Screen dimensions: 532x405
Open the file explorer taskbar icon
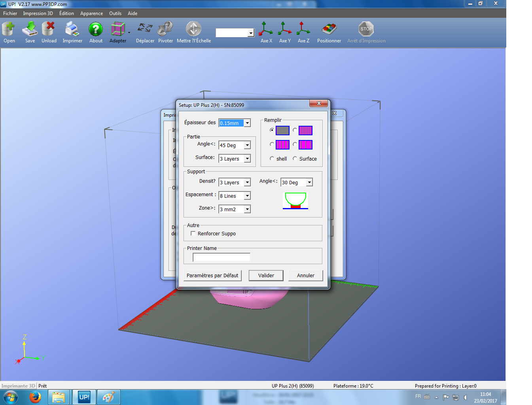[x=59, y=397]
